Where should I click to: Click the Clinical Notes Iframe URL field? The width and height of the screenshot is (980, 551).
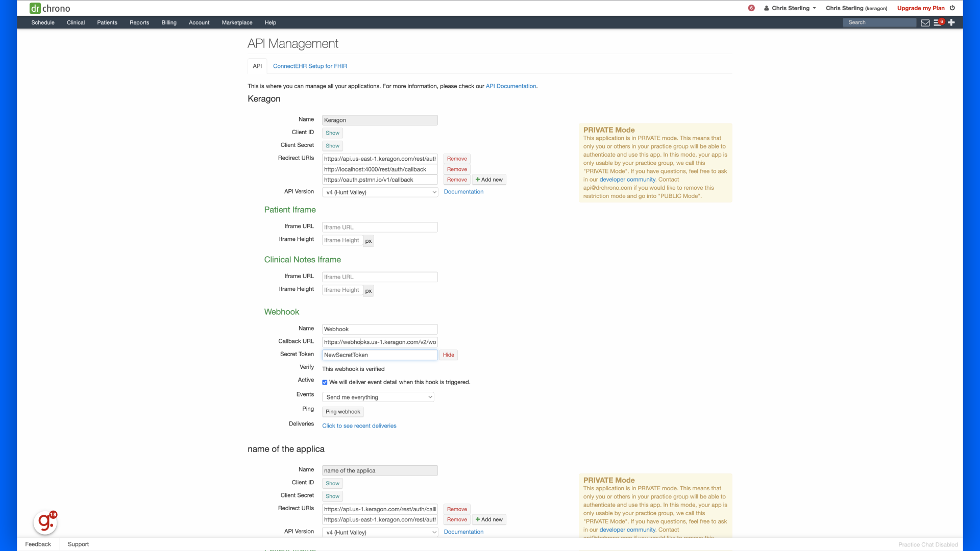(380, 277)
